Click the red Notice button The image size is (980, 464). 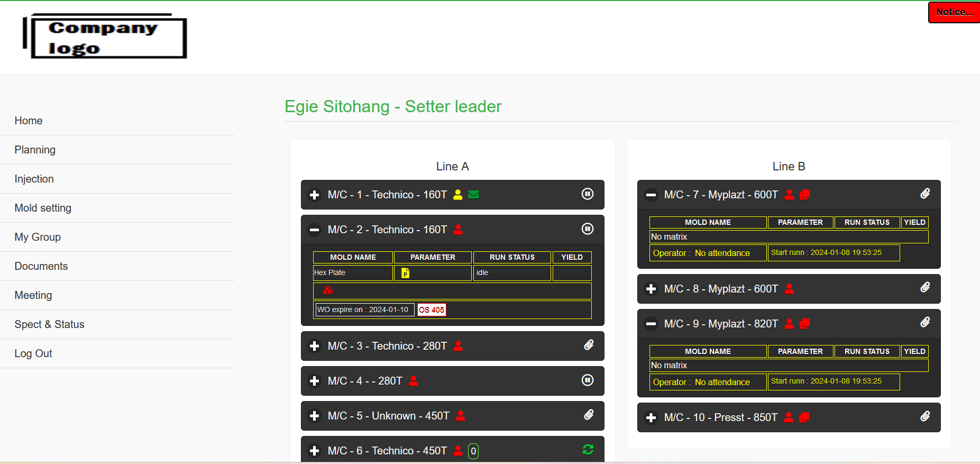(x=954, y=12)
